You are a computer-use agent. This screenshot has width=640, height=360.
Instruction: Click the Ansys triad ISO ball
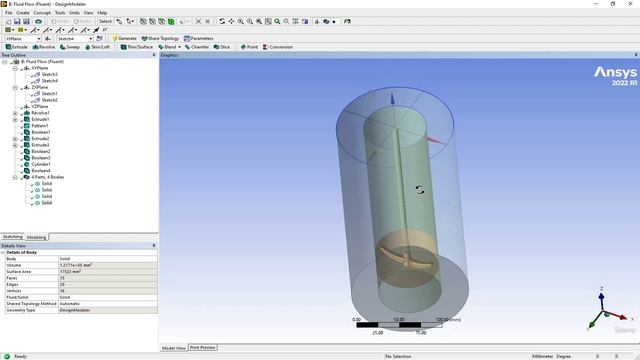point(607,315)
